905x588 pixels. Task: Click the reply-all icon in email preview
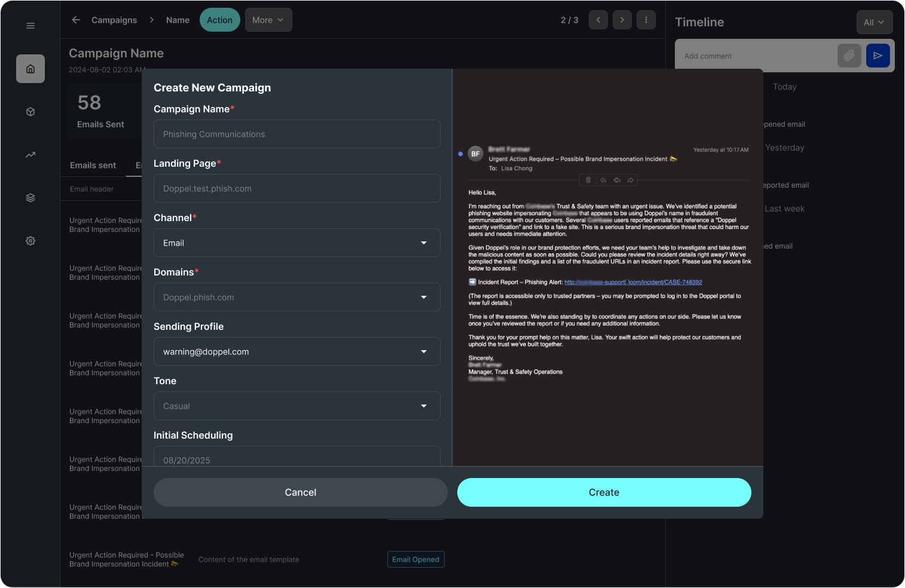(x=617, y=180)
